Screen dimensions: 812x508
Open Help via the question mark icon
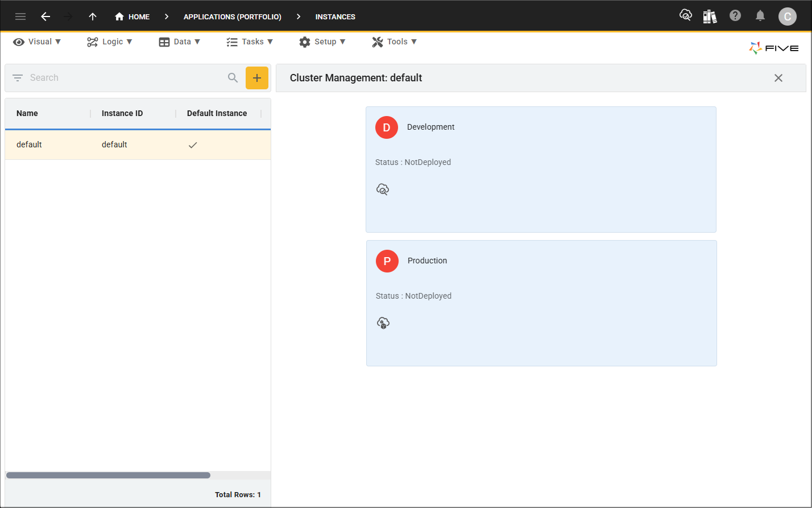click(735, 15)
